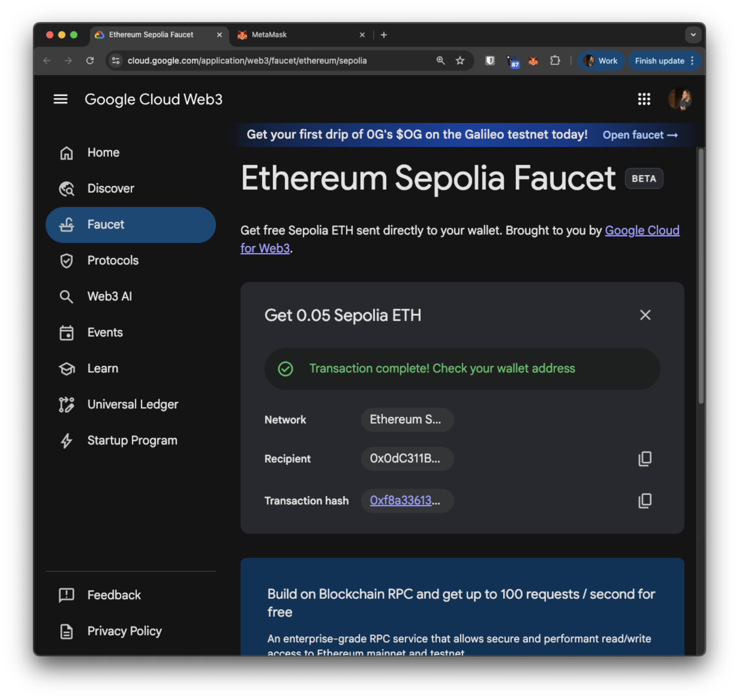Open the Google Cloud Web3 hamburger menu
The height and width of the screenshot is (700, 739).
pyautogui.click(x=61, y=99)
